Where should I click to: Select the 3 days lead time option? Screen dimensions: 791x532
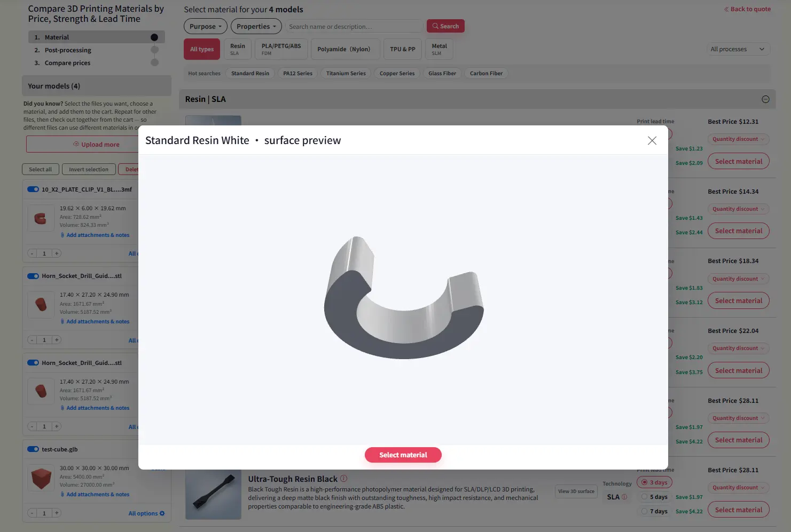[x=654, y=482]
